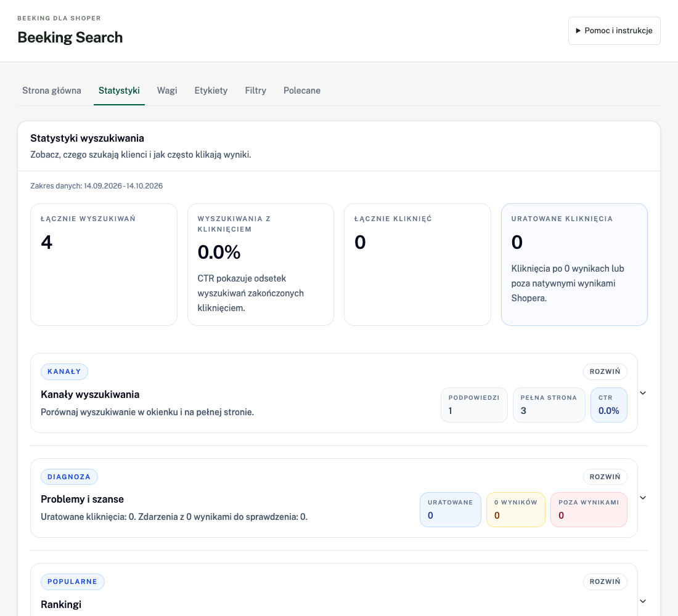Open Pomoc i instrukcje help button
The width and height of the screenshot is (678, 616).
coord(614,31)
